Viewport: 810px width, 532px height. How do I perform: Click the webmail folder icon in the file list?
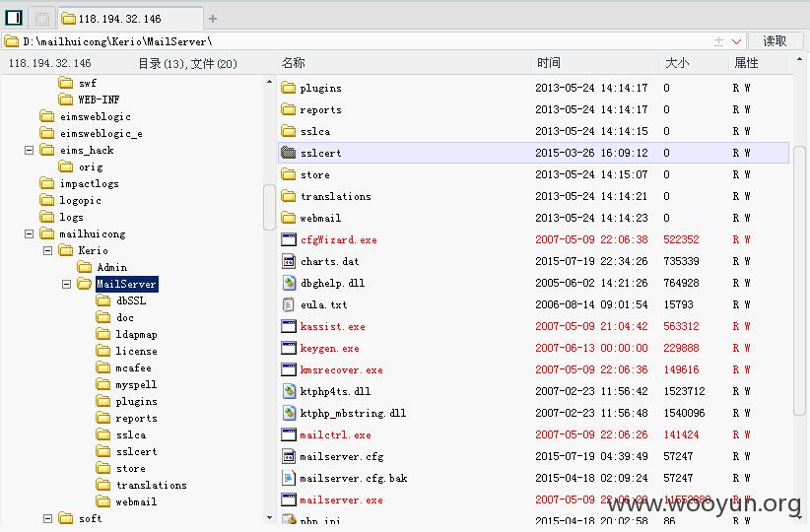(x=289, y=218)
